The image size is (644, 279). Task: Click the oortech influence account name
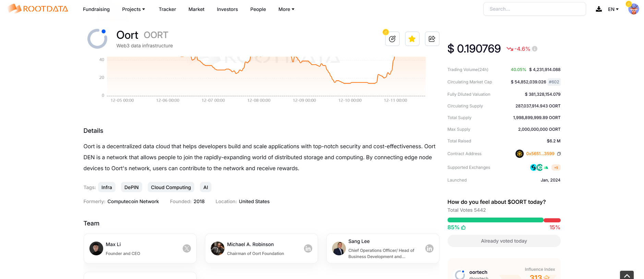(x=478, y=272)
